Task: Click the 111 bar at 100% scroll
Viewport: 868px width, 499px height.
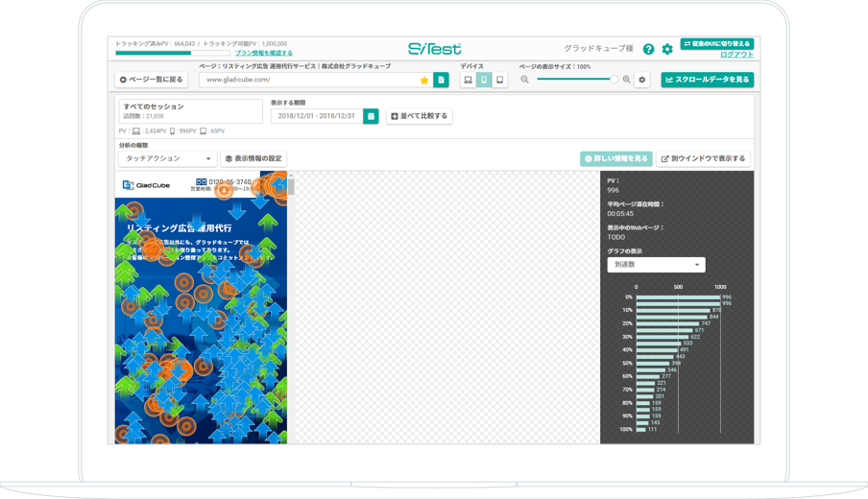Action: pos(641,429)
